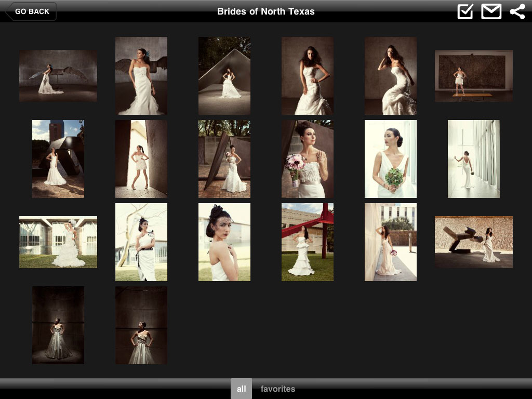The height and width of the screenshot is (399, 532).
Task: Open landscape photo of bride standing on bench
Action: coord(474,76)
